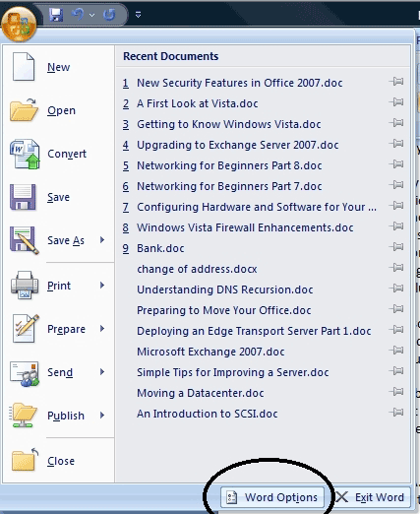Open the Undo history dropdown arrow
The width and height of the screenshot is (420, 514).
91,15
